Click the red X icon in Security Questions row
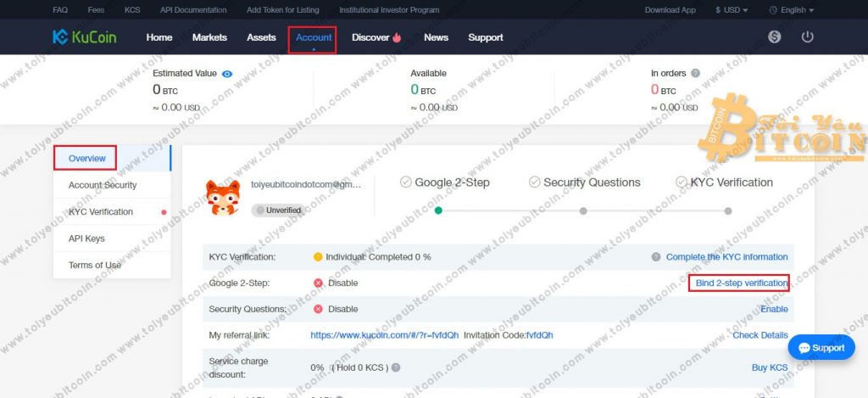 pos(318,309)
